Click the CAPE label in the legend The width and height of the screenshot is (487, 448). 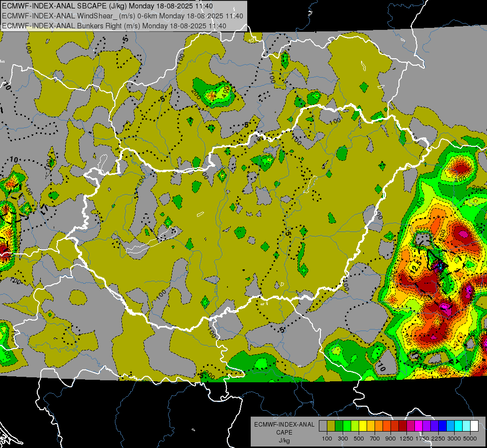pos(284,433)
